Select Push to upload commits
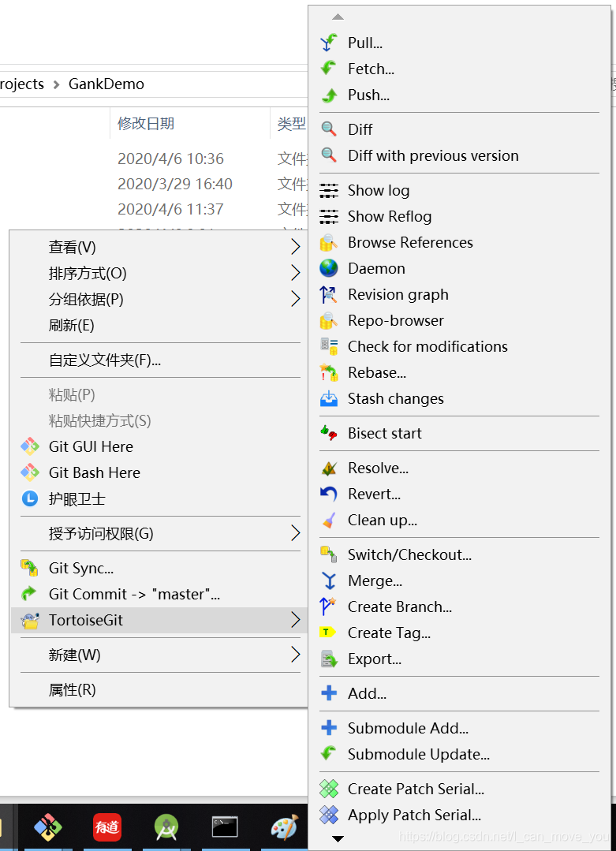The height and width of the screenshot is (851, 616). [368, 95]
